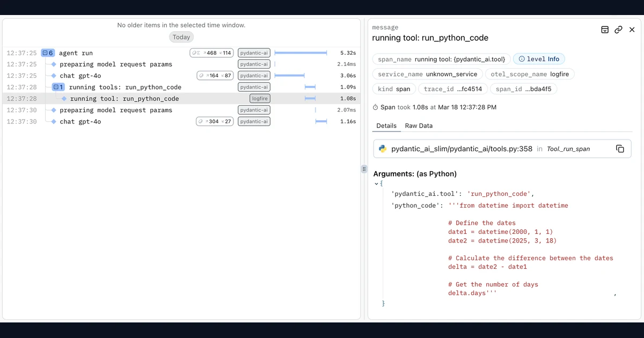Click the logfire tag on running tool row
Image resolution: width=644 pixels, height=338 pixels.
[x=260, y=99]
